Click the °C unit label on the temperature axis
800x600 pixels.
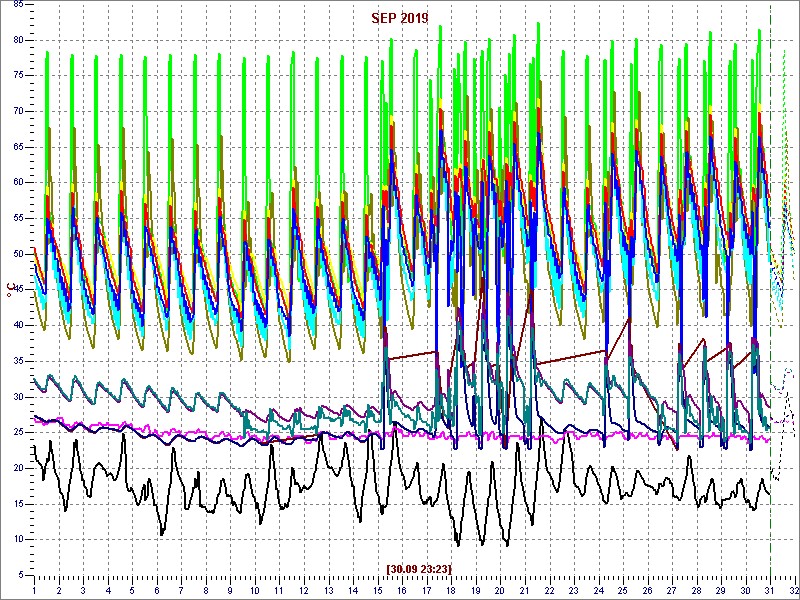point(9,289)
